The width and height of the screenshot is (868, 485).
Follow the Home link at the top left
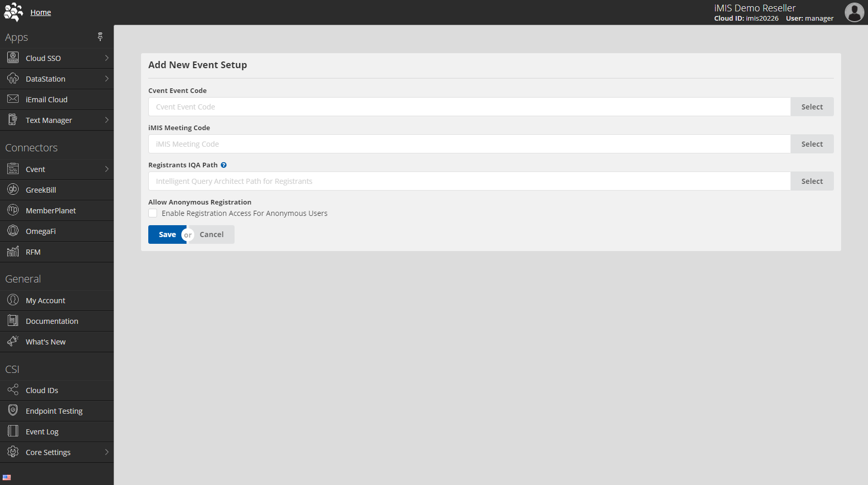[x=40, y=12]
